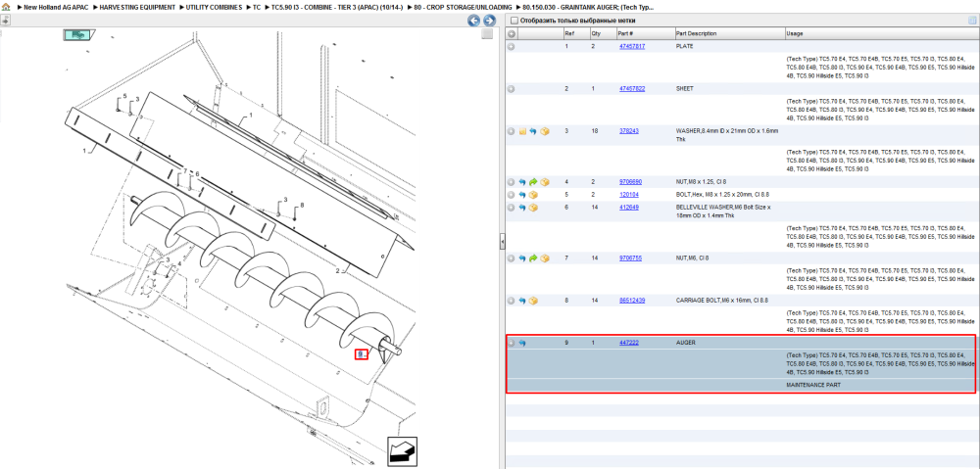This screenshot has width=980, height=469.
Task: Add PLATE row with its plus icon
Action: pos(512,47)
